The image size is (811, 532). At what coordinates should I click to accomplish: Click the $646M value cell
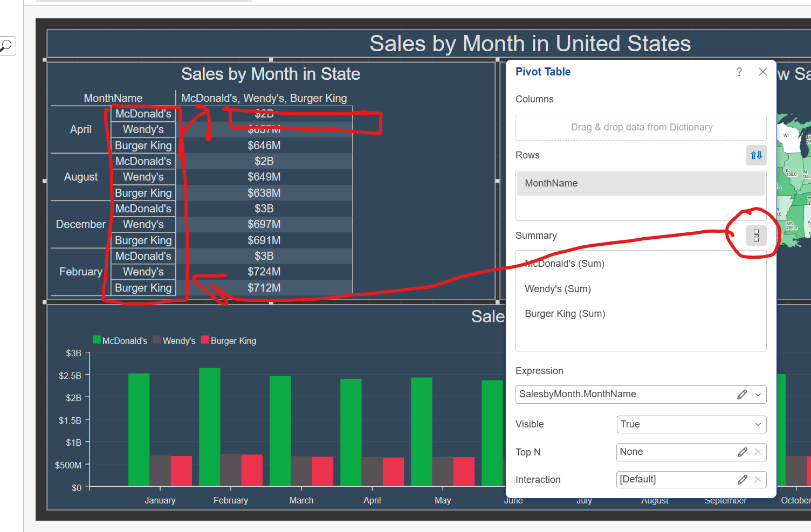coord(264,146)
